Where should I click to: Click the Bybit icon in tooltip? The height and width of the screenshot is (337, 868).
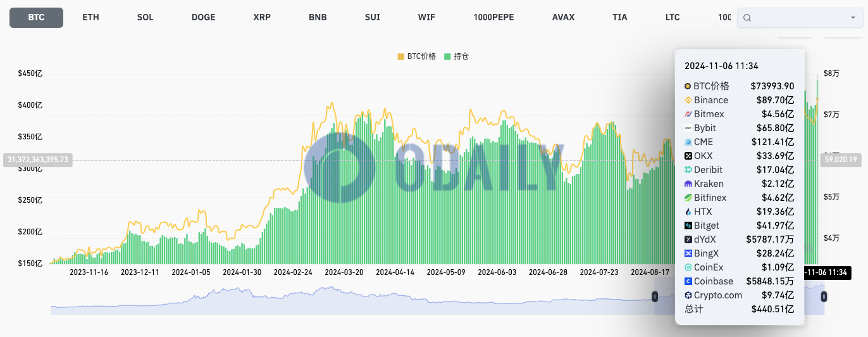[688, 128]
